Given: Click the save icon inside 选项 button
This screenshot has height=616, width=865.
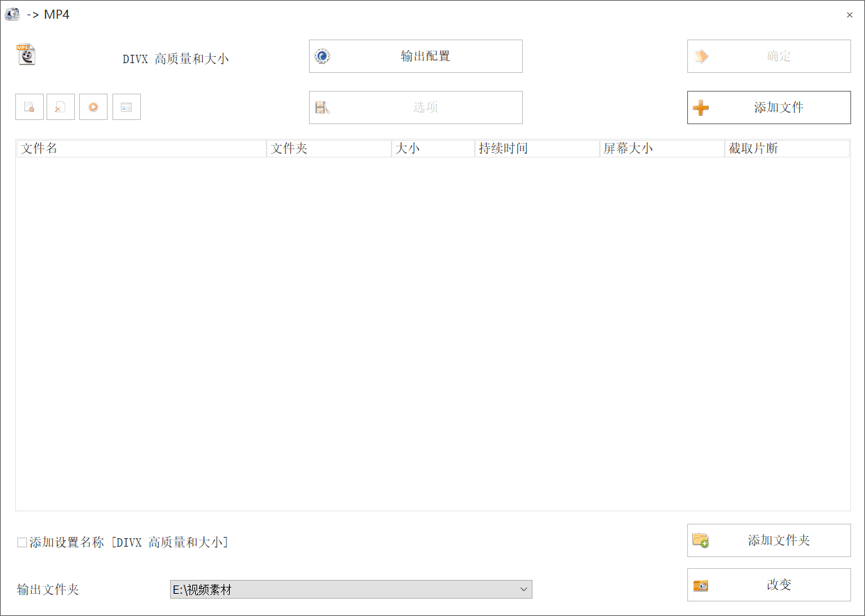Looking at the screenshot, I should coord(321,107).
